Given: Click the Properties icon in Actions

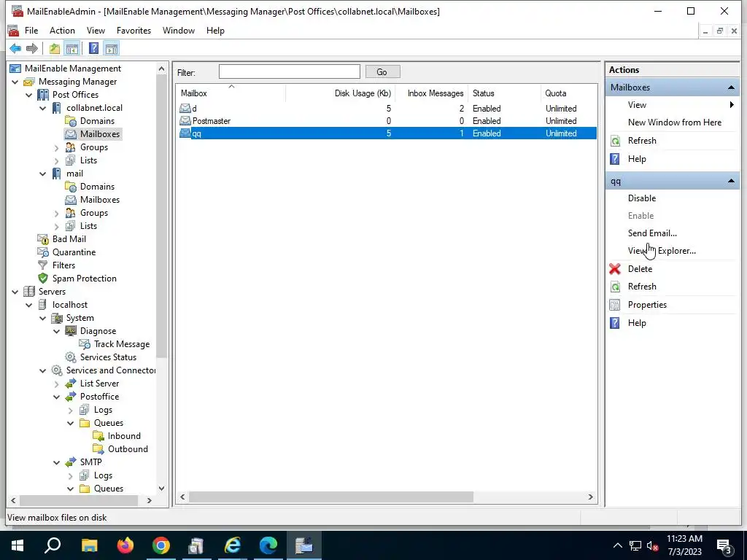Looking at the screenshot, I should 615,305.
